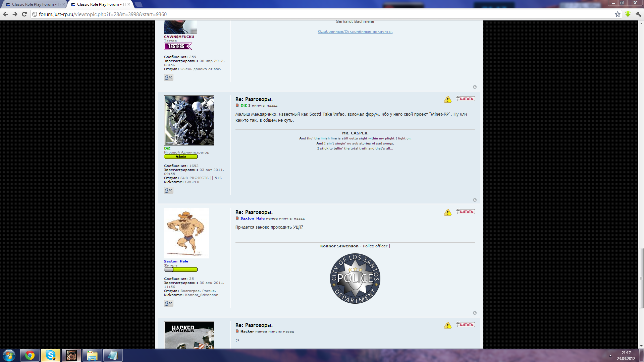Open DiZ's skull avatar image
This screenshot has height=362, width=644.
[x=189, y=120]
